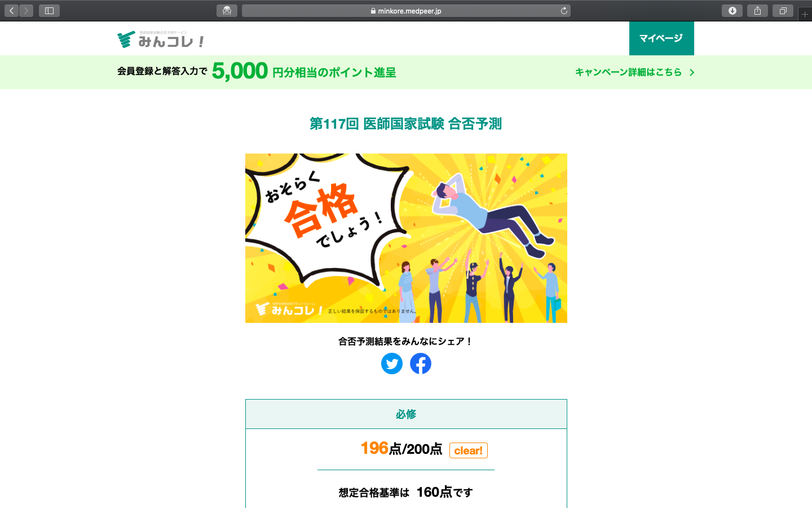Show the tab overview

tap(783, 11)
